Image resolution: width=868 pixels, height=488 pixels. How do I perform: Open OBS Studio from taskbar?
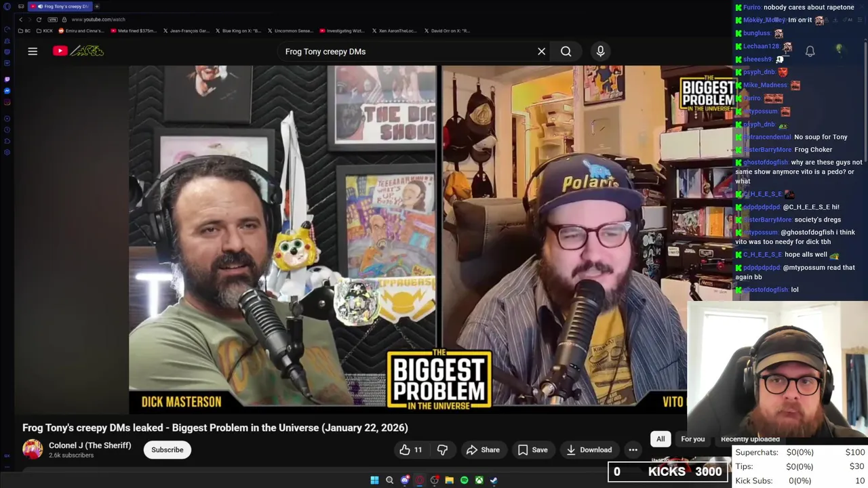pyautogui.click(x=435, y=480)
